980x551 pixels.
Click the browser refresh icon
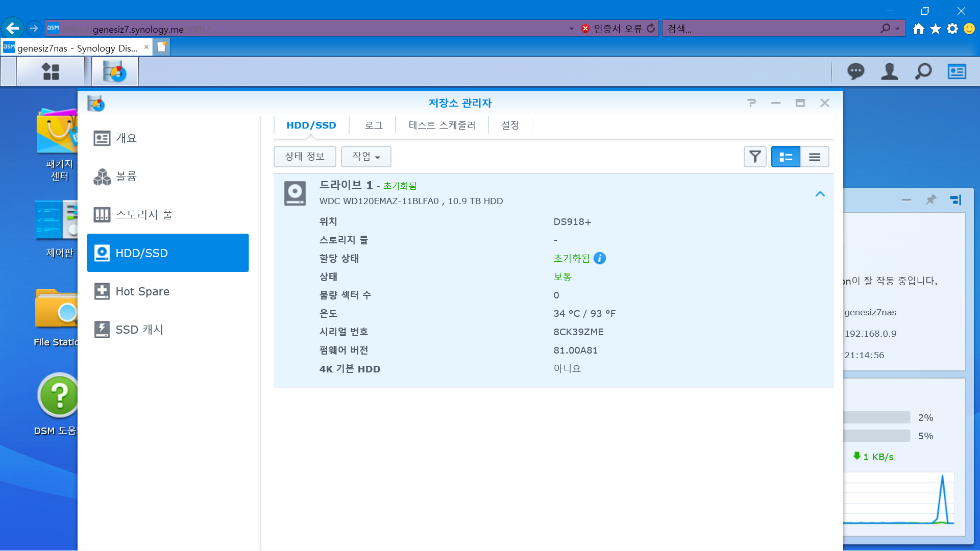click(x=651, y=29)
